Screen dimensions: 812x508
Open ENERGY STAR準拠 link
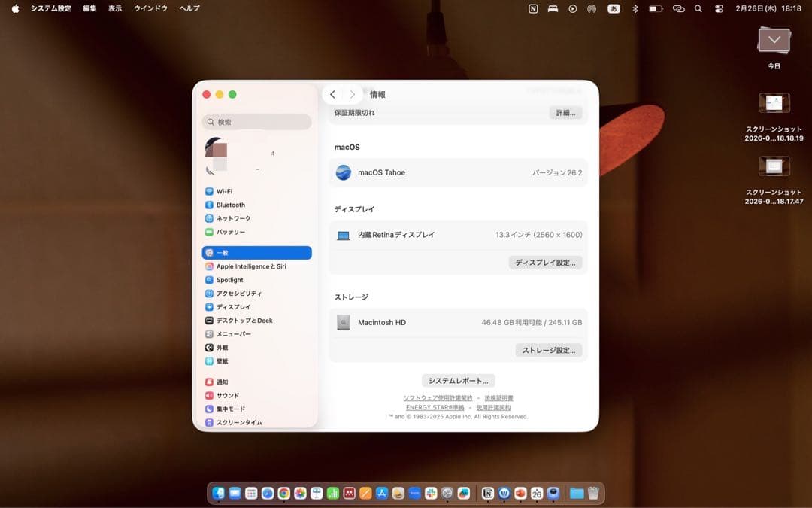coord(435,407)
